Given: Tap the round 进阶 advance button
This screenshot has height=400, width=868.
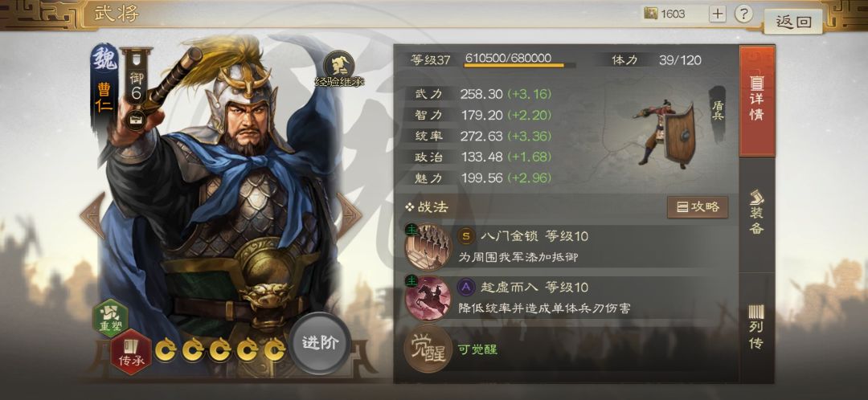Looking at the screenshot, I should [x=320, y=343].
